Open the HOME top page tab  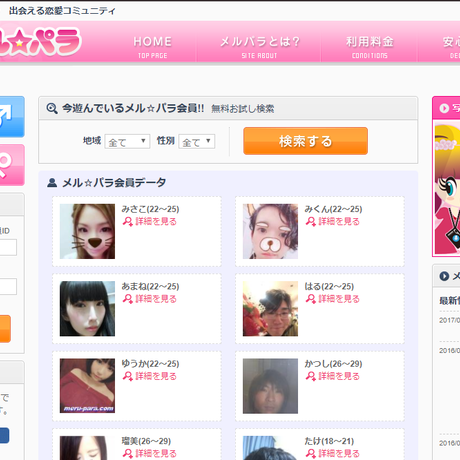tap(153, 47)
